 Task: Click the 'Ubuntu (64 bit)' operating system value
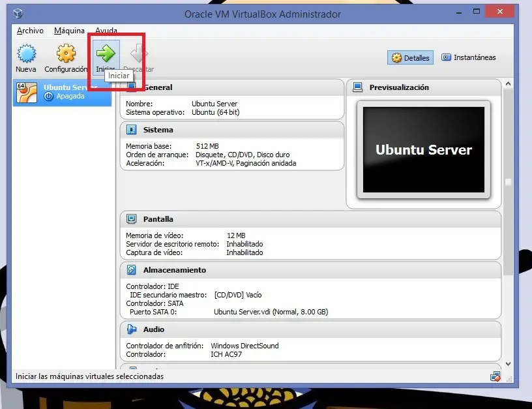tap(215, 112)
